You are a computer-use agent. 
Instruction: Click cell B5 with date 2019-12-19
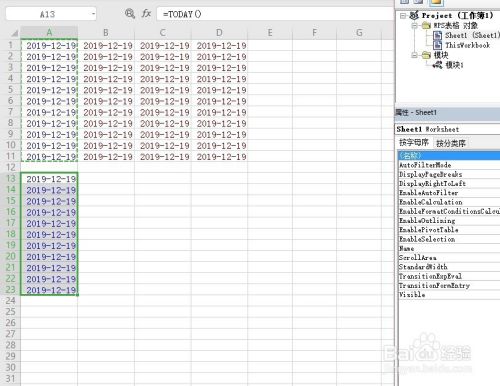pyautogui.click(x=106, y=90)
